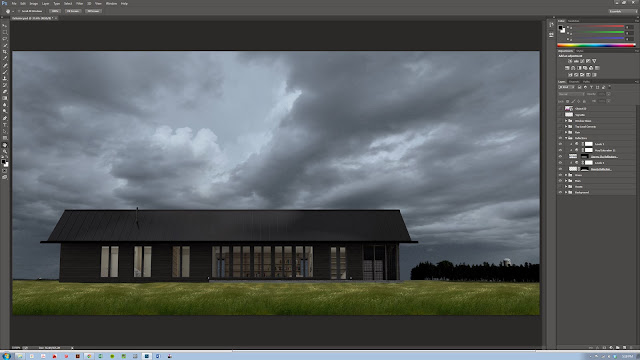Hide the Reflections group
Screen dimensions: 640x360
coord(560,138)
